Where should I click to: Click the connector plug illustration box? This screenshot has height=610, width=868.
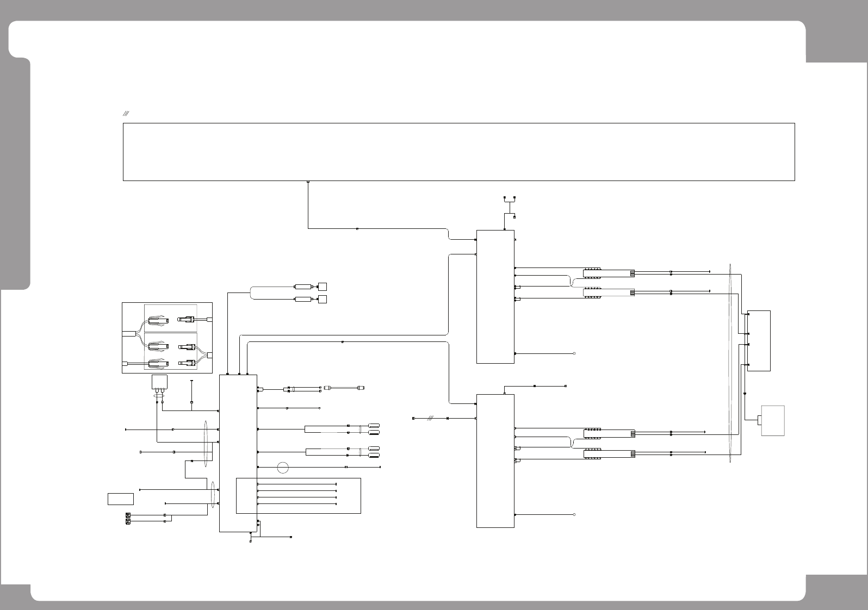pos(167,338)
